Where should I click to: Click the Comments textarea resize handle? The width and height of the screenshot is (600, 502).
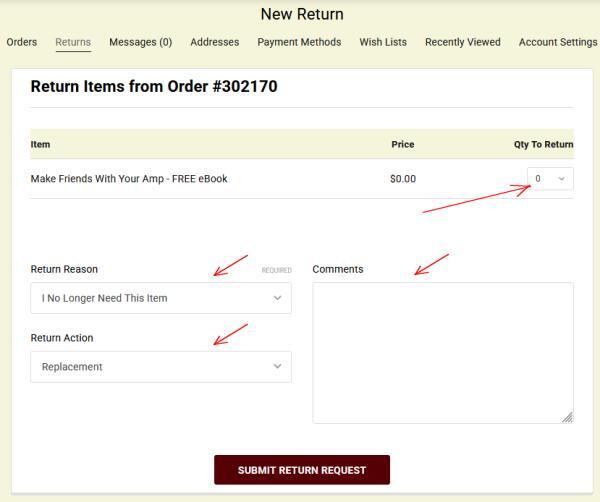[x=567, y=417]
